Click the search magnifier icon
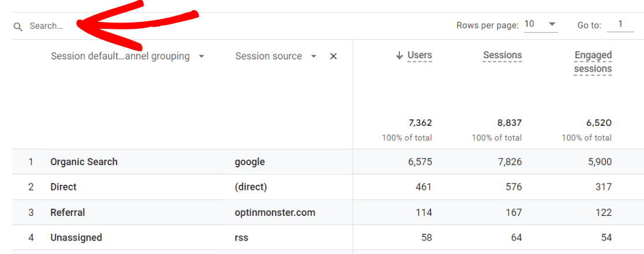Viewport: 644px width, 254px height. pos(18,27)
